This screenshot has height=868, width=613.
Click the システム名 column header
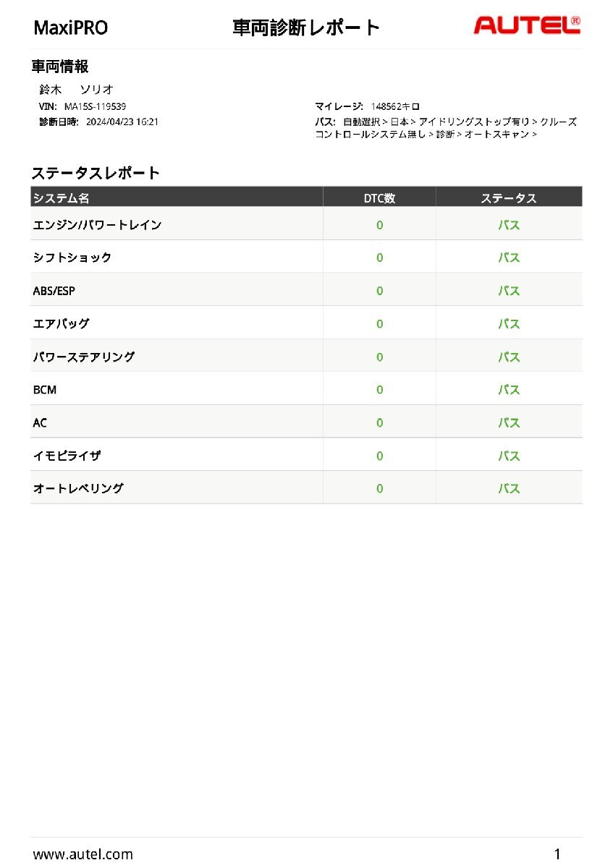[x=62, y=198]
